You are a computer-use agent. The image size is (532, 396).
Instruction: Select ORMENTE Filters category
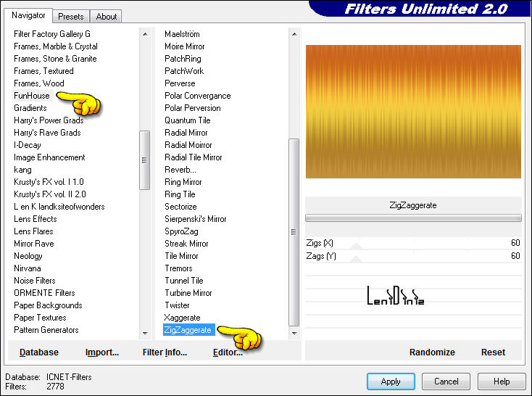point(44,293)
